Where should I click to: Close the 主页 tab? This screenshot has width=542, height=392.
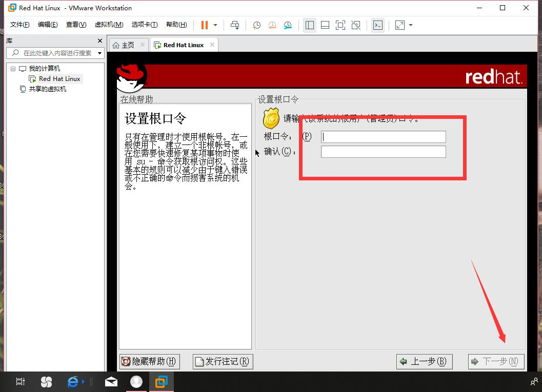click(x=143, y=45)
